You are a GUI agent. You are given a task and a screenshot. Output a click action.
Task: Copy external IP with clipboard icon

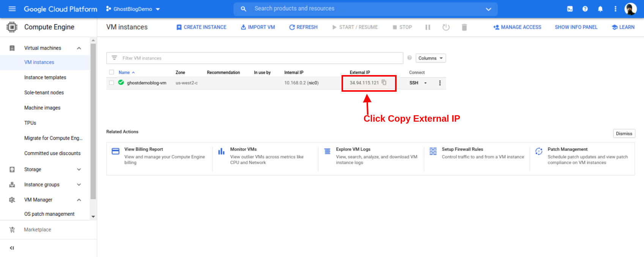384,82
